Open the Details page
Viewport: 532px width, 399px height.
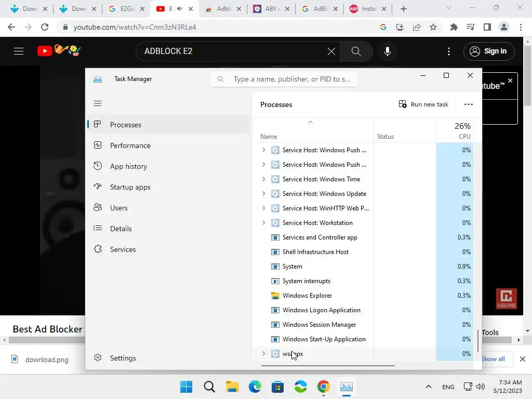click(x=168, y=229)
